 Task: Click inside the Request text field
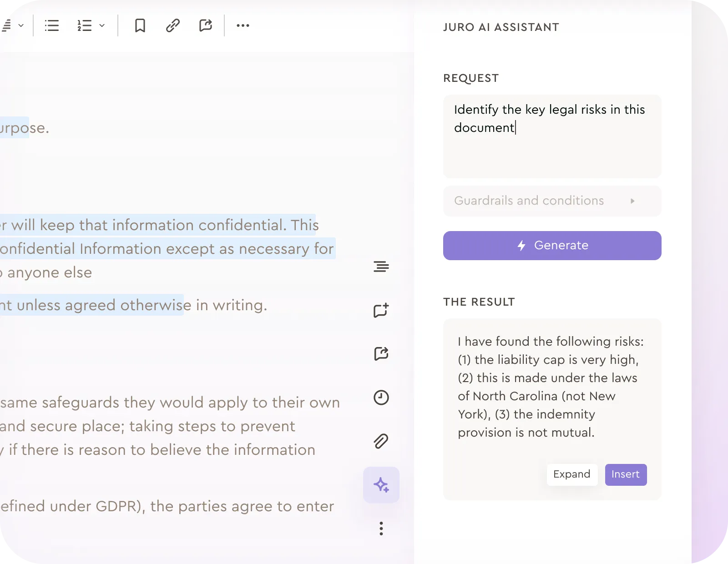[x=552, y=136]
